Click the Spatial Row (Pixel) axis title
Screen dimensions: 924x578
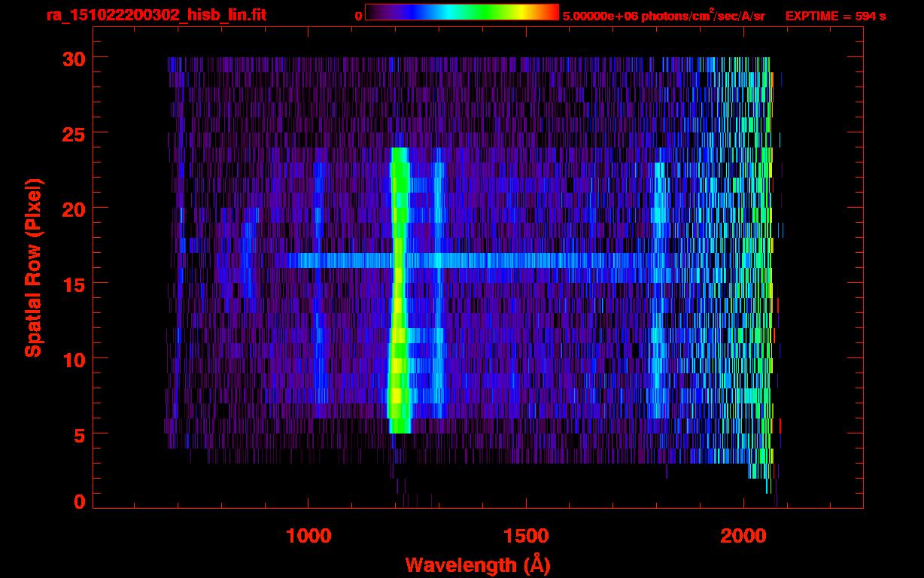click(x=33, y=267)
